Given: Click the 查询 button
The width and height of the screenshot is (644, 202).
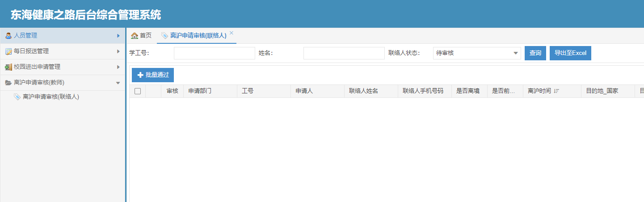Looking at the screenshot, I should [535, 53].
